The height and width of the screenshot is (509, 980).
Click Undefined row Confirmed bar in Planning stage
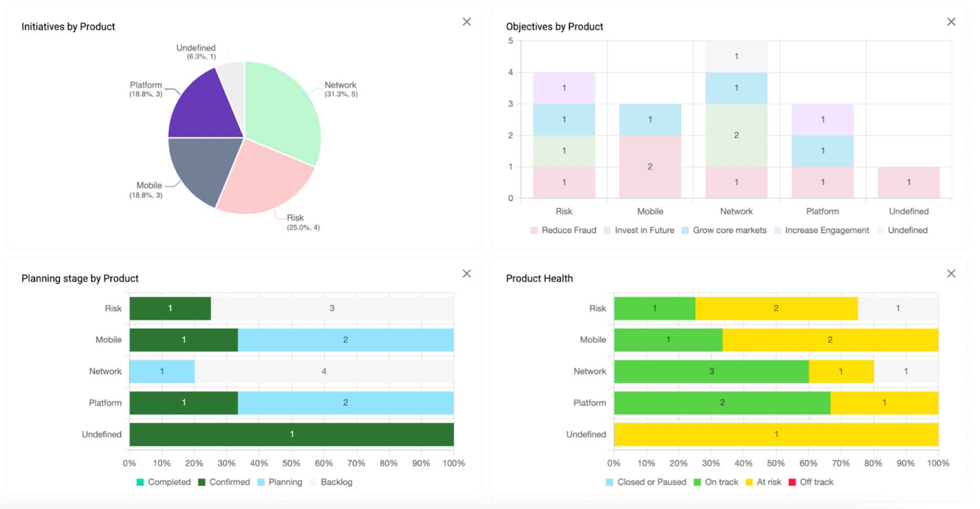tap(291, 434)
